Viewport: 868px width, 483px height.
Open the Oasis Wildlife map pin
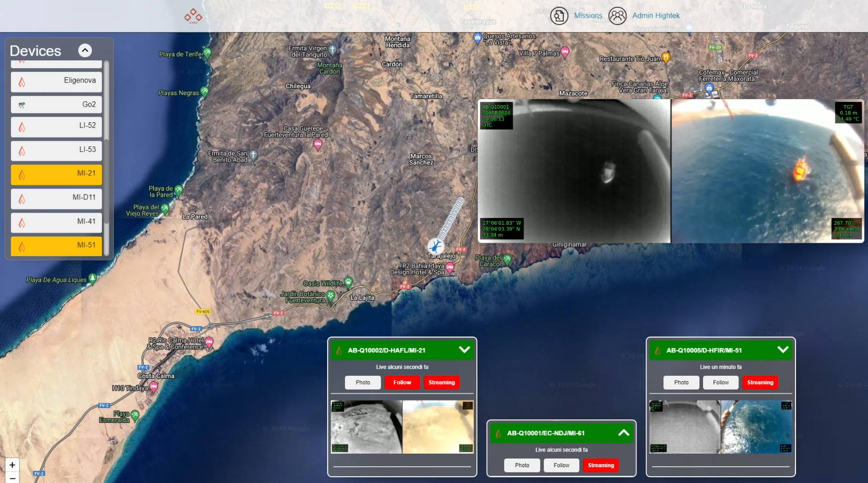[348, 282]
